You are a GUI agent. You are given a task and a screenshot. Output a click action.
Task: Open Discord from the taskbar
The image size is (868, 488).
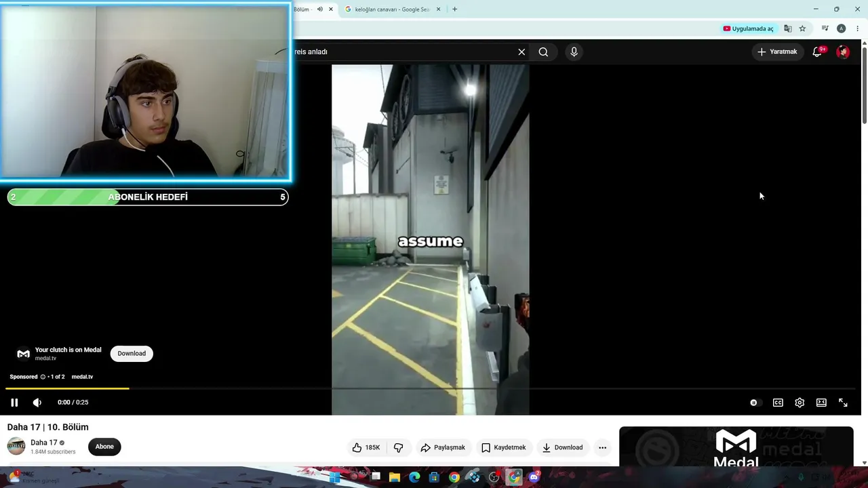pyautogui.click(x=534, y=477)
